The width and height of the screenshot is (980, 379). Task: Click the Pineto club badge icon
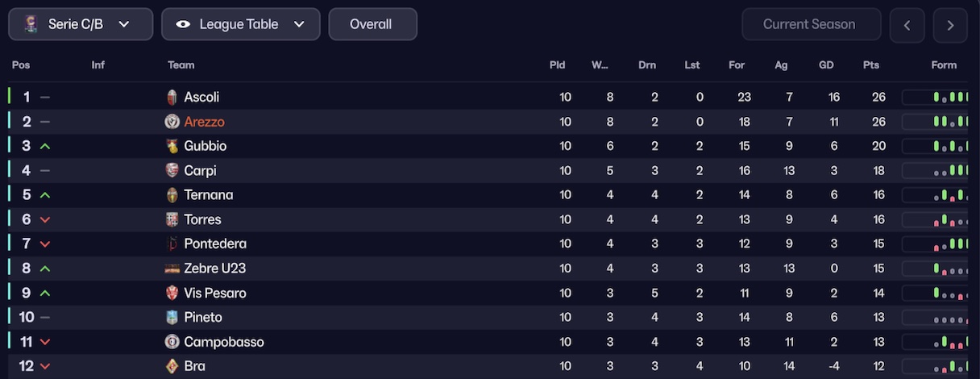172,318
